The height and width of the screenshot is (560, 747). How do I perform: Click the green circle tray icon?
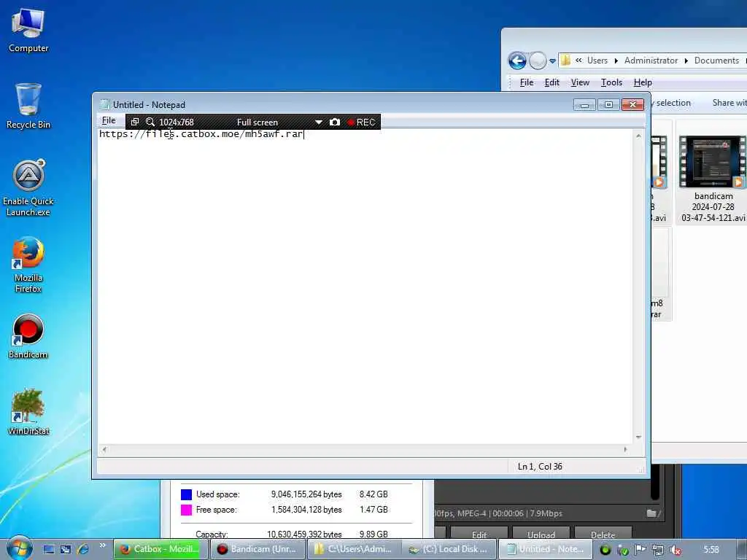(605, 550)
